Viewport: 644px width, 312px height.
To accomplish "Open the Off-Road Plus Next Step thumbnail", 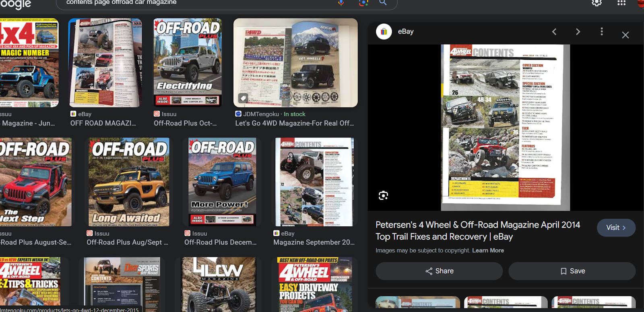I will 35,182.
